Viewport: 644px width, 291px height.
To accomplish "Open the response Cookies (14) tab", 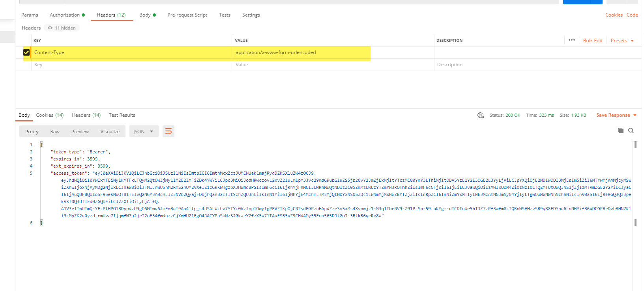I will click(x=50, y=115).
